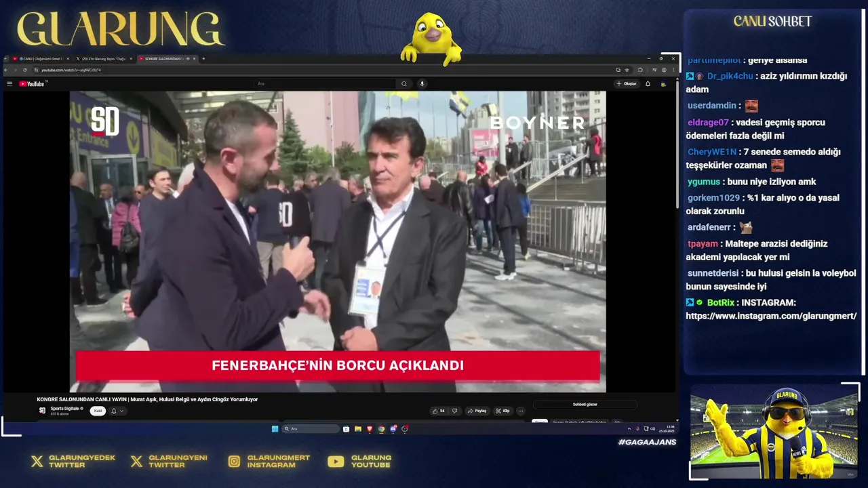Activate YouTube voice search microphone

(x=422, y=83)
